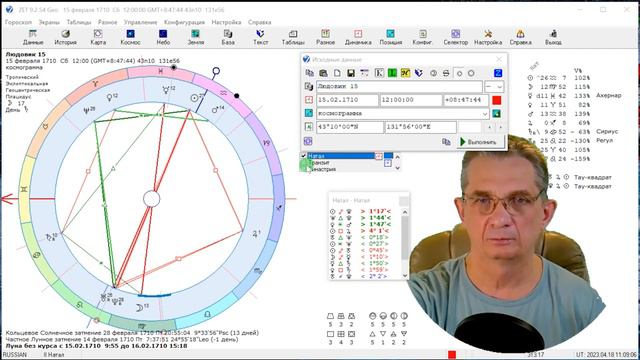
Task: Open the Разное menu
Action: [x=107, y=22]
